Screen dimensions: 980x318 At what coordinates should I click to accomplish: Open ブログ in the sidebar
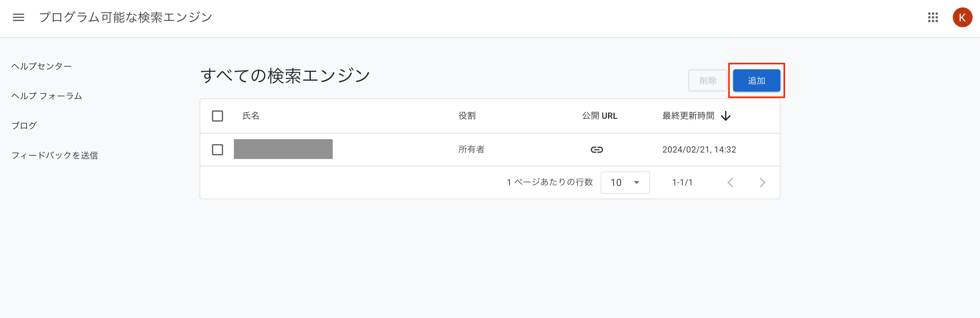point(24,126)
